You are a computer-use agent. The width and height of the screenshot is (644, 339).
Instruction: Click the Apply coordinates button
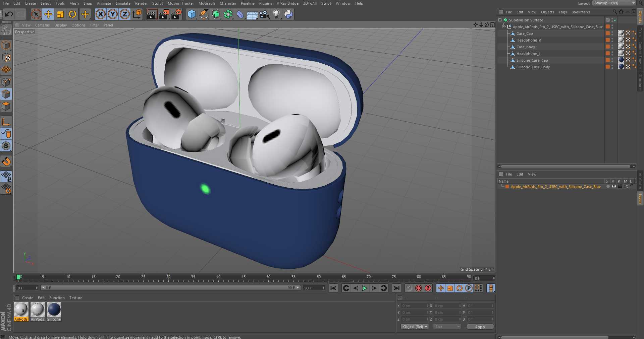point(480,327)
